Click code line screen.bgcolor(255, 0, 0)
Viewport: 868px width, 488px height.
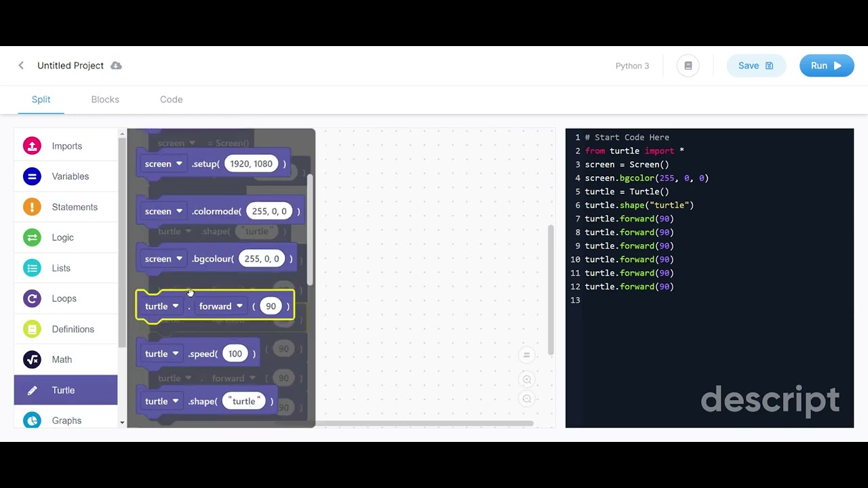647,178
